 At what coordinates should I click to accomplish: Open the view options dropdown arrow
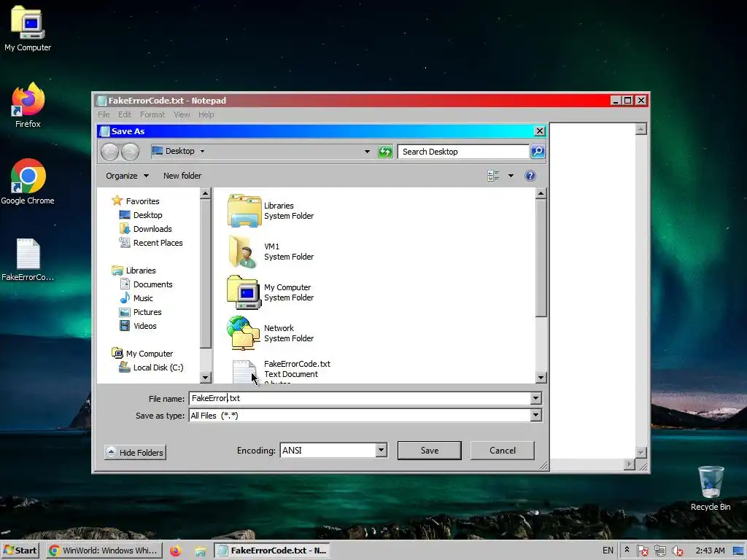click(x=511, y=176)
